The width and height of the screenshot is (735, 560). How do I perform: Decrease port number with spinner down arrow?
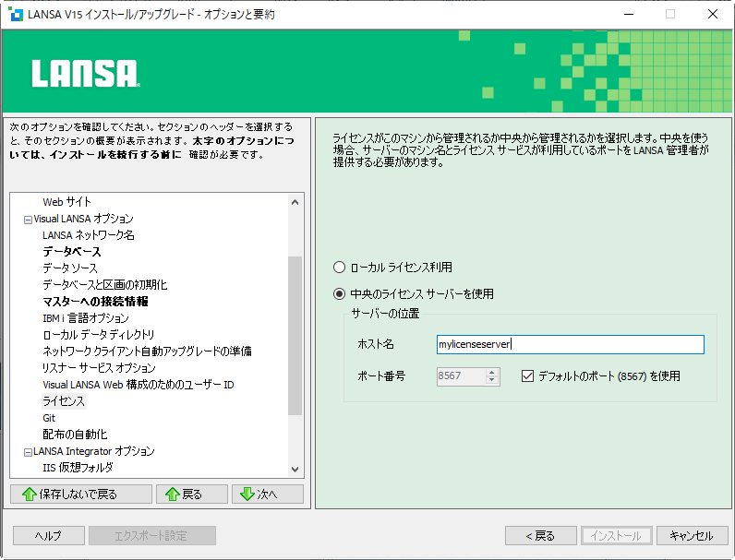pyautogui.click(x=491, y=380)
